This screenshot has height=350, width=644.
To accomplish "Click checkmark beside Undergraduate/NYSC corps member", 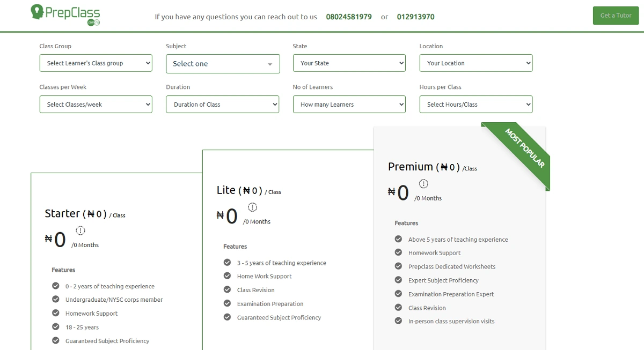I will (56, 299).
